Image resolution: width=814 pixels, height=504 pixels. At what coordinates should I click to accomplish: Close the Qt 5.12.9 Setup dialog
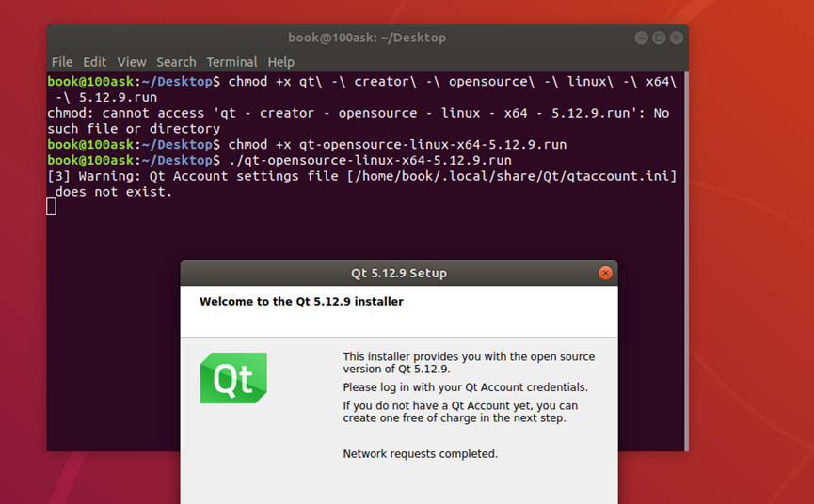click(x=605, y=274)
